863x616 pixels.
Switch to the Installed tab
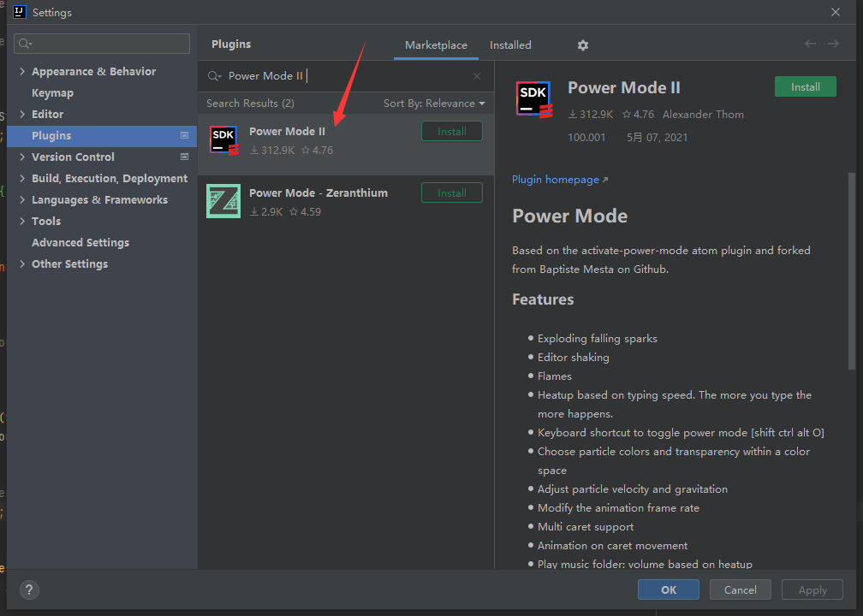coord(510,45)
